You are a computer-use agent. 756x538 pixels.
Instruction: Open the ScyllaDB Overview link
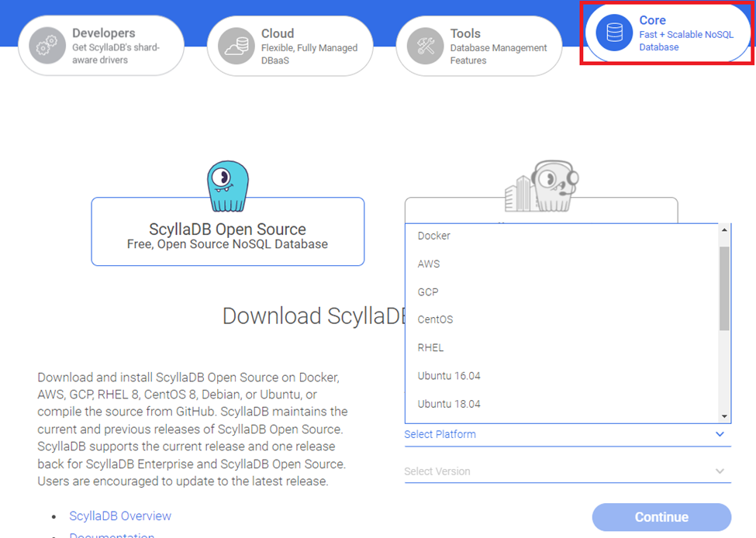point(120,516)
